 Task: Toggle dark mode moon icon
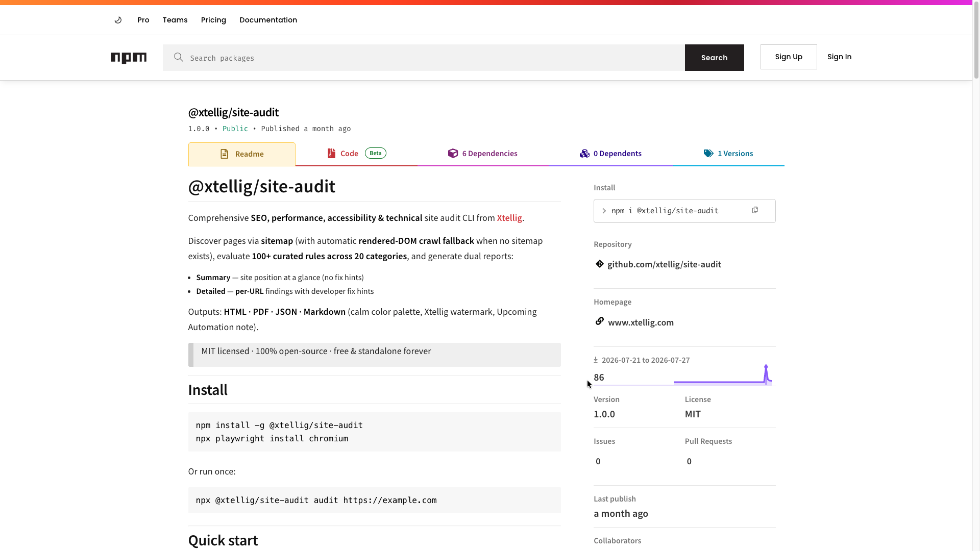tap(118, 20)
